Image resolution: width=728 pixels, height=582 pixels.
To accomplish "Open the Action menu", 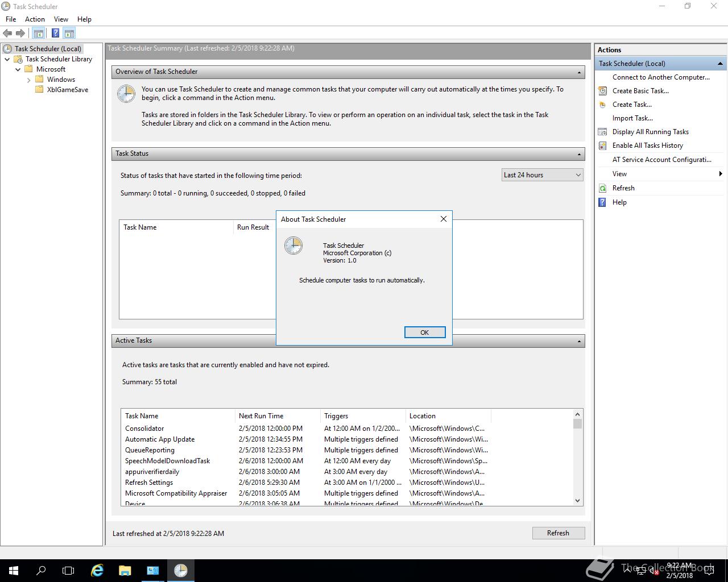I will pyautogui.click(x=35, y=19).
